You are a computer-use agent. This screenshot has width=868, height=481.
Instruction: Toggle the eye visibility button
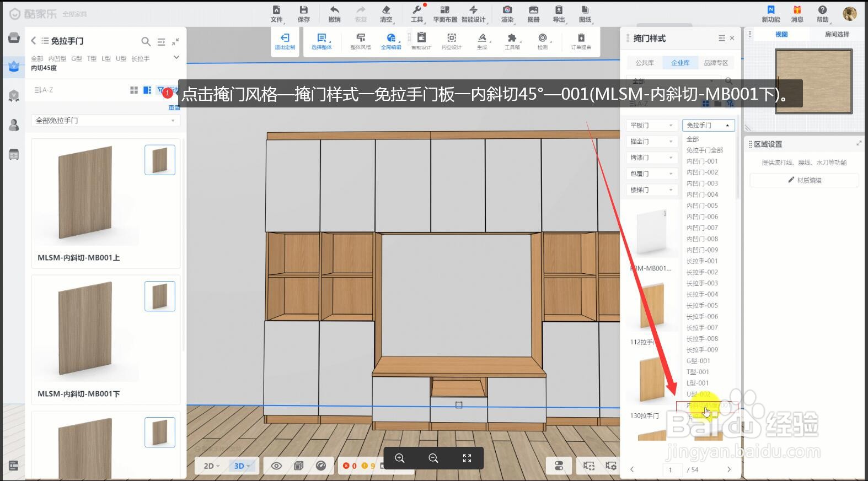[276, 466]
